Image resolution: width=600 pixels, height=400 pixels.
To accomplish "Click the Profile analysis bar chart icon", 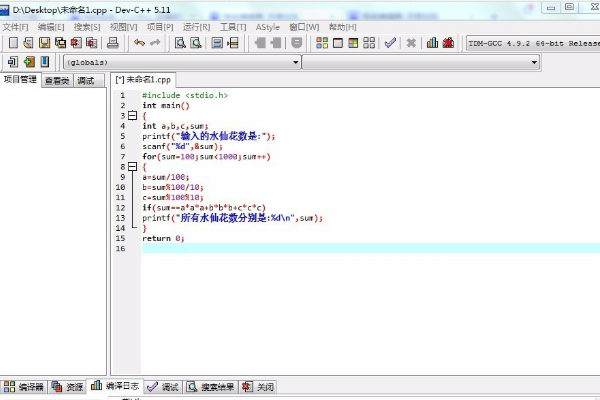I will [x=432, y=42].
